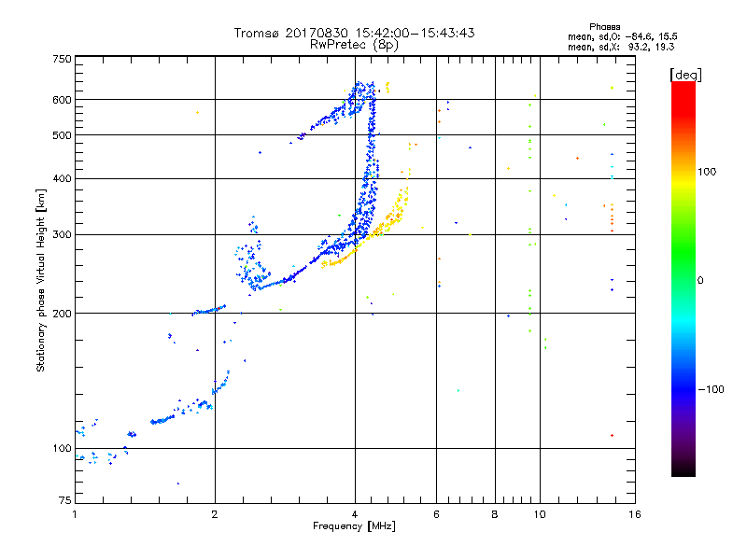The height and width of the screenshot is (560, 747).
Task: Select the 'RwPretec (8p)' subtitle text
Action: (x=354, y=45)
